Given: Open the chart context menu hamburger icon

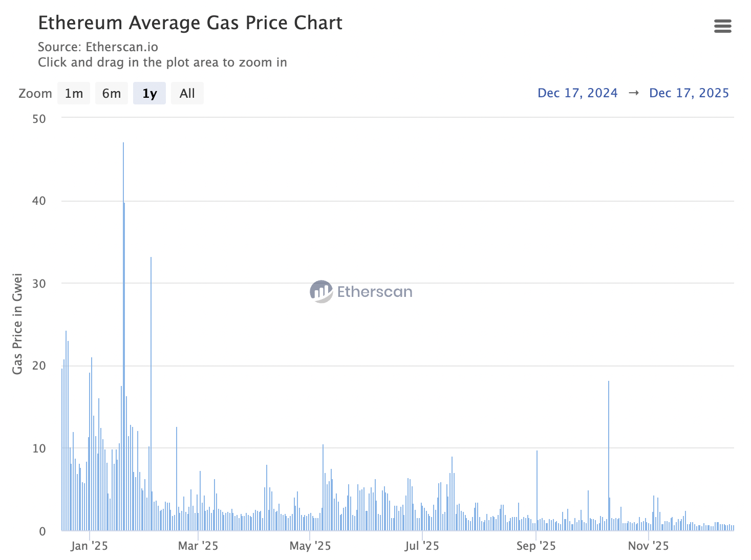Looking at the screenshot, I should tap(722, 26).
